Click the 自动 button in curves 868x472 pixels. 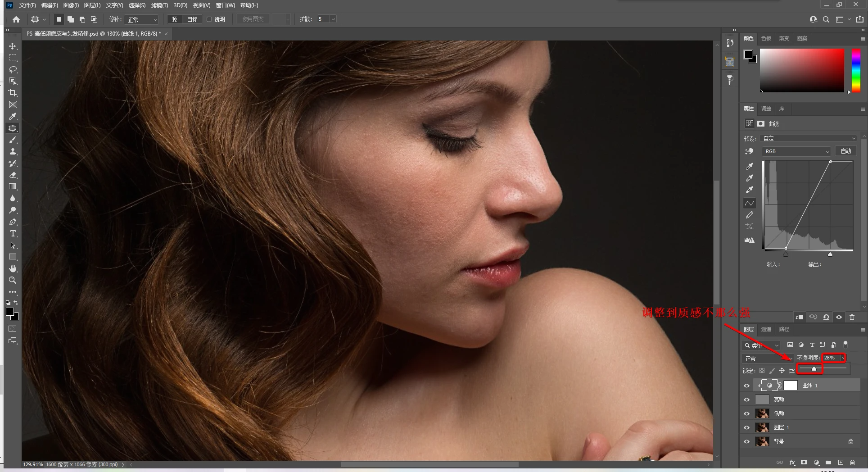coord(846,151)
